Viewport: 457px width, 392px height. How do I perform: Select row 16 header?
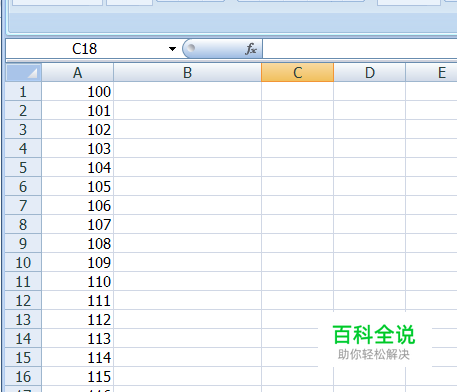(23, 376)
